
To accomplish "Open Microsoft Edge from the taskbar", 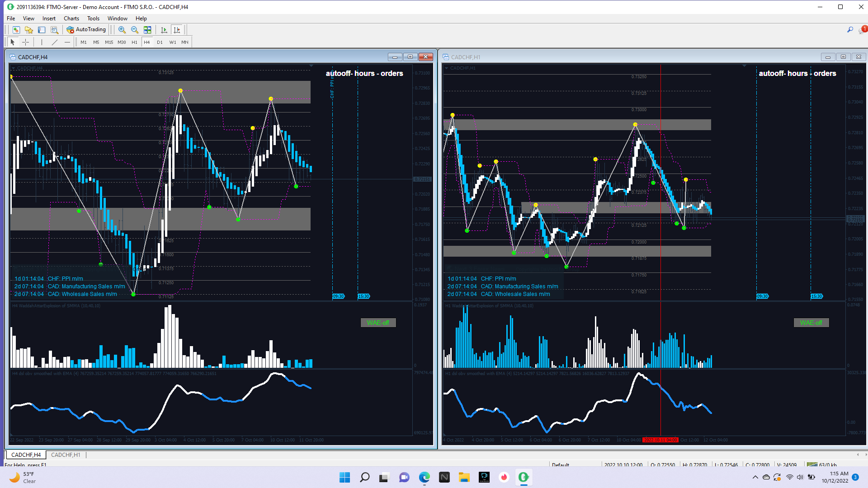I will (x=424, y=477).
